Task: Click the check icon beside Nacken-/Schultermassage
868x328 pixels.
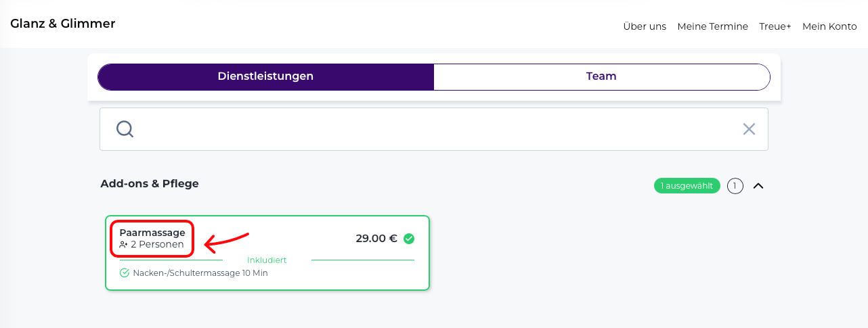Action: (125, 273)
